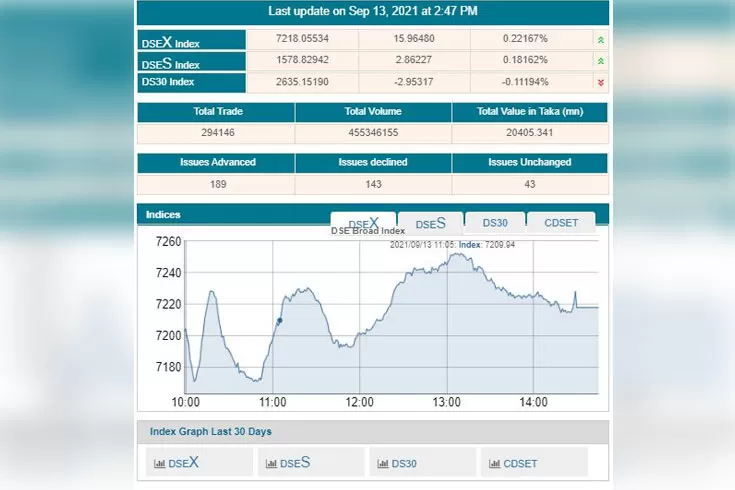The height and width of the screenshot is (490, 735).
Task: Switch to the DSEX indices tab
Action: coord(363,222)
